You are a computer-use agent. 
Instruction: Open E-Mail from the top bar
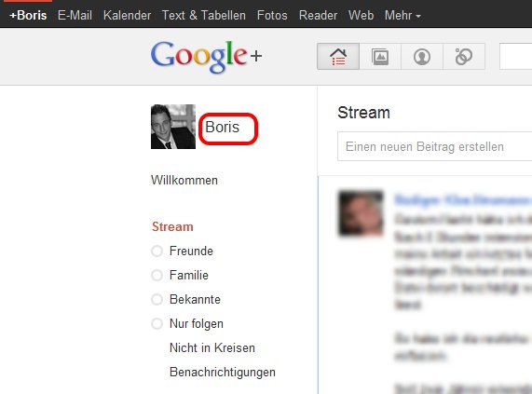pyautogui.click(x=75, y=15)
